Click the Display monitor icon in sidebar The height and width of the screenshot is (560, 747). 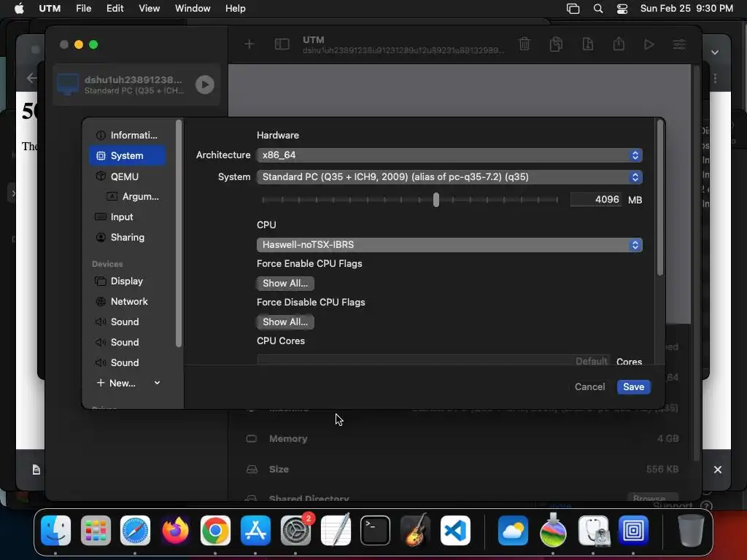coord(101,281)
